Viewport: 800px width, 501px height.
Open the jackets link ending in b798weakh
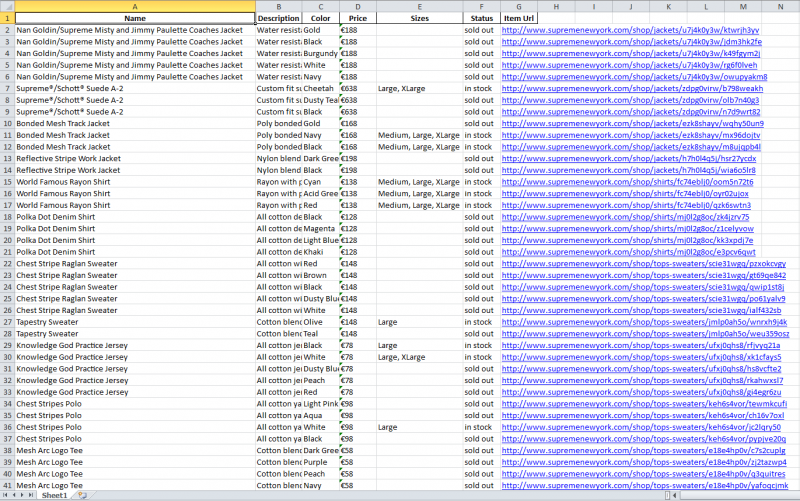pos(632,88)
